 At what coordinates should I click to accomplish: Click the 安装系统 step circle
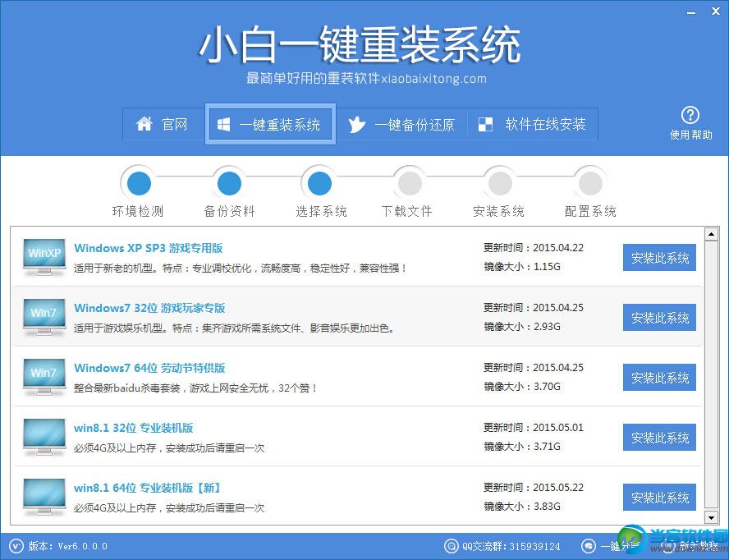pyautogui.click(x=500, y=183)
